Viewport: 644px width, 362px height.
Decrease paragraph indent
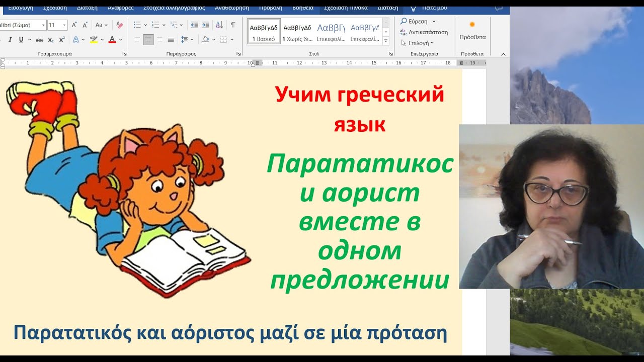(x=194, y=25)
